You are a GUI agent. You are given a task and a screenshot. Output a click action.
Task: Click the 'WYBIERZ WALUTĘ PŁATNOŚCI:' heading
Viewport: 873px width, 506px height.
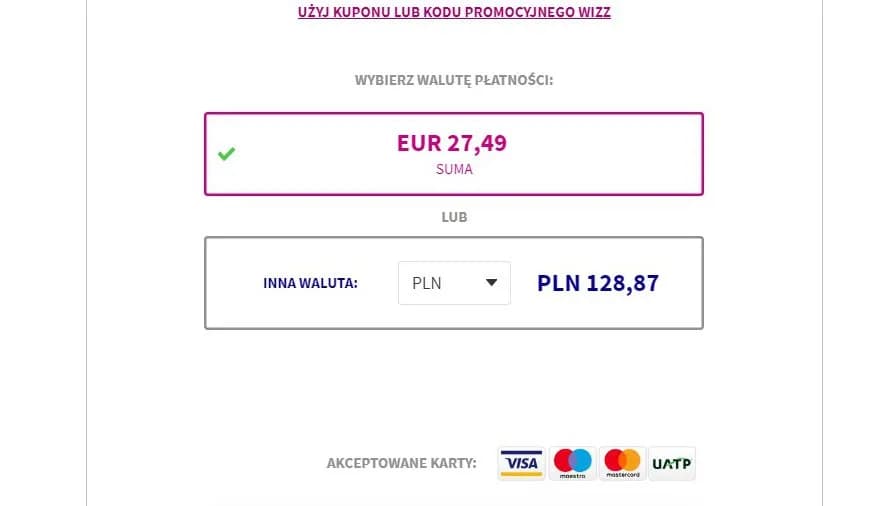coord(454,80)
